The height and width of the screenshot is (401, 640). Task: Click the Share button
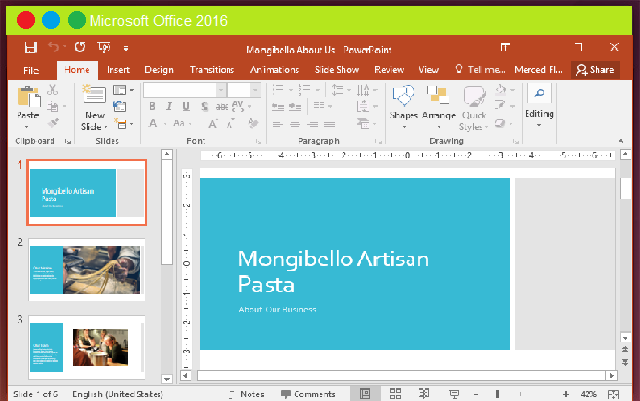coord(594,70)
